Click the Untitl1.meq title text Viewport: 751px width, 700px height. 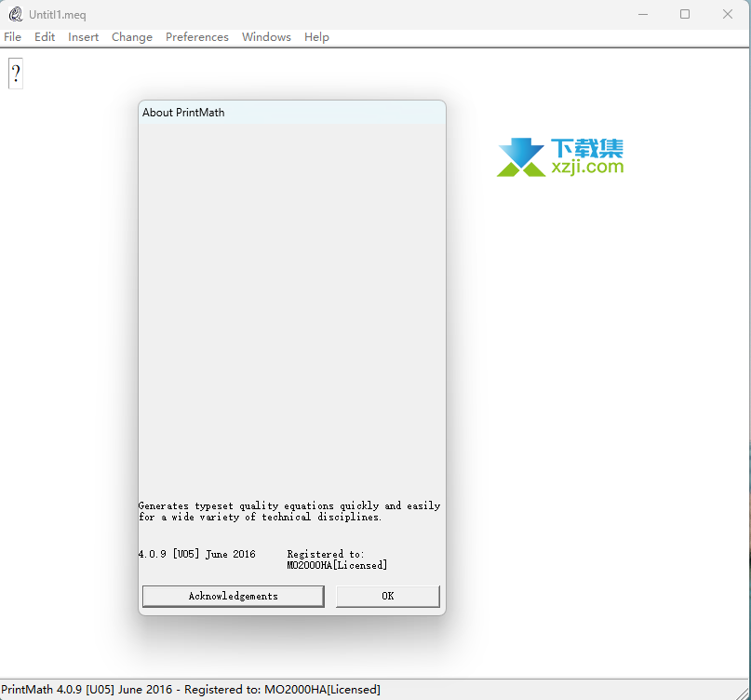tap(58, 15)
